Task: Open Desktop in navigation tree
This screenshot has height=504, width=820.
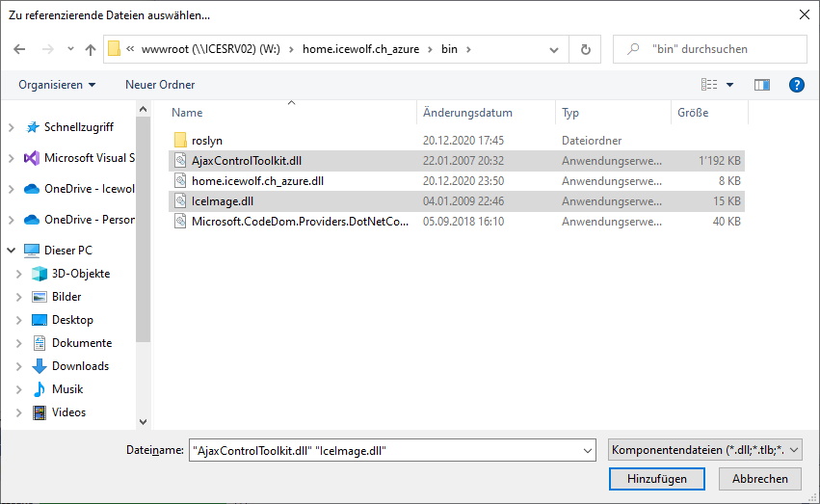Action: pyautogui.click(x=72, y=320)
